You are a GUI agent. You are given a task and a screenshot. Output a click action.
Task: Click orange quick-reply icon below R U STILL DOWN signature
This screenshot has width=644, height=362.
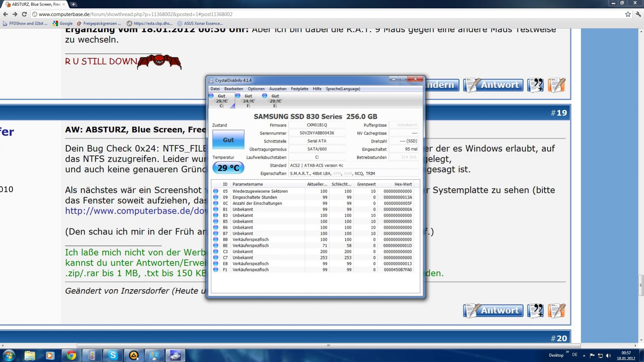(x=557, y=85)
